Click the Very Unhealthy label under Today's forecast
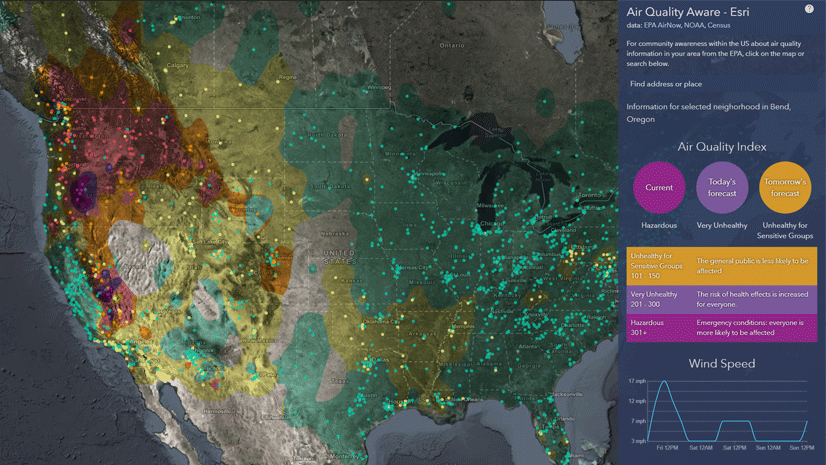Image resolution: width=826 pixels, height=465 pixels. point(722,225)
